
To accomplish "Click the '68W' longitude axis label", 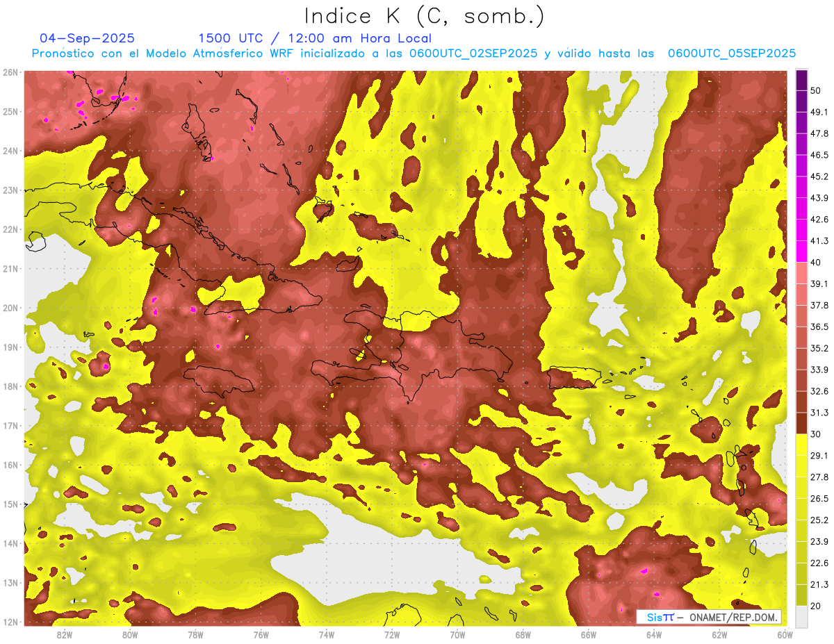I will click(x=523, y=634).
